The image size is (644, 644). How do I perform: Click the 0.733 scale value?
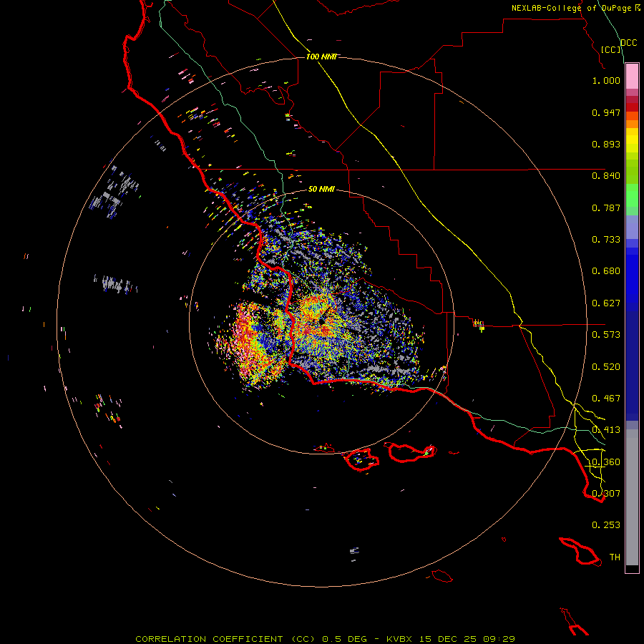(x=606, y=240)
